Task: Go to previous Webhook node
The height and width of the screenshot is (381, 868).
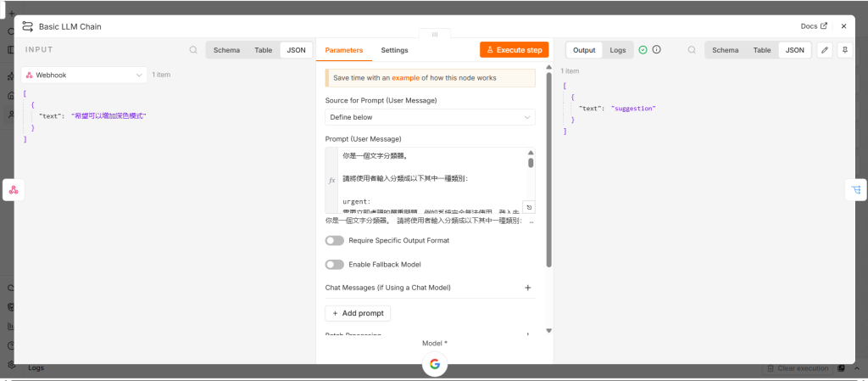Action: coord(14,190)
